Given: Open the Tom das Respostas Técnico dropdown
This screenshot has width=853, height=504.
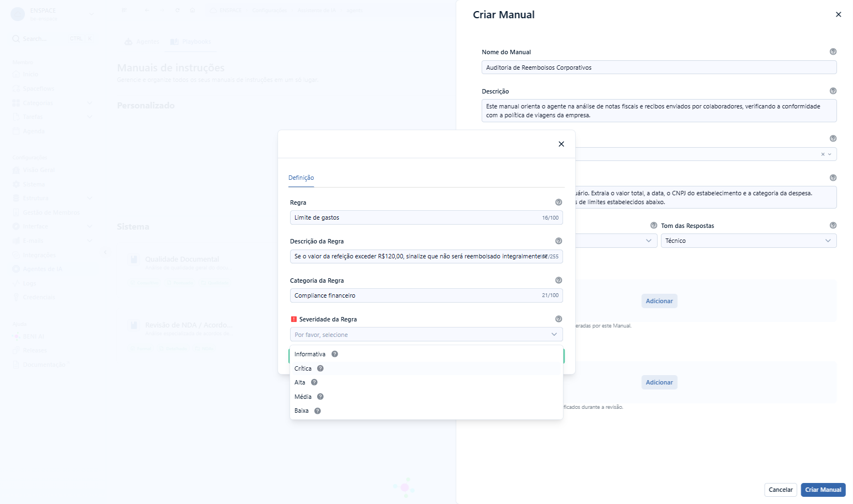Looking at the screenshot, I should point(748,241).
